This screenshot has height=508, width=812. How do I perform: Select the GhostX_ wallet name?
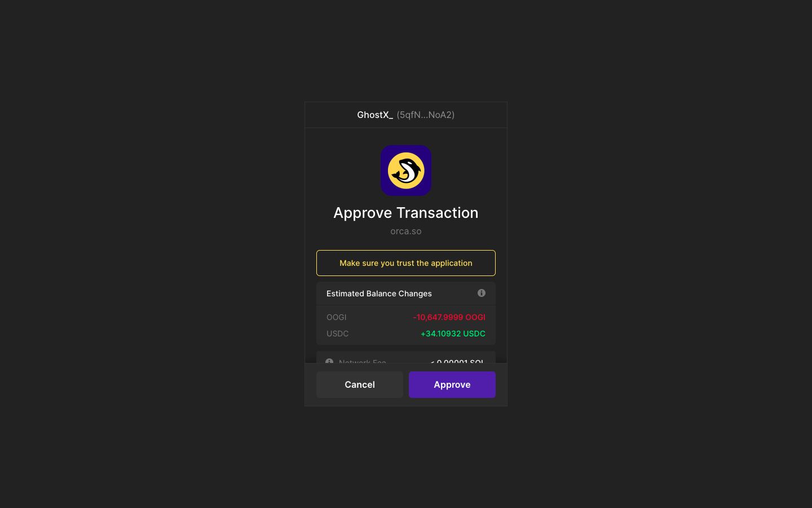click(375, 115)
